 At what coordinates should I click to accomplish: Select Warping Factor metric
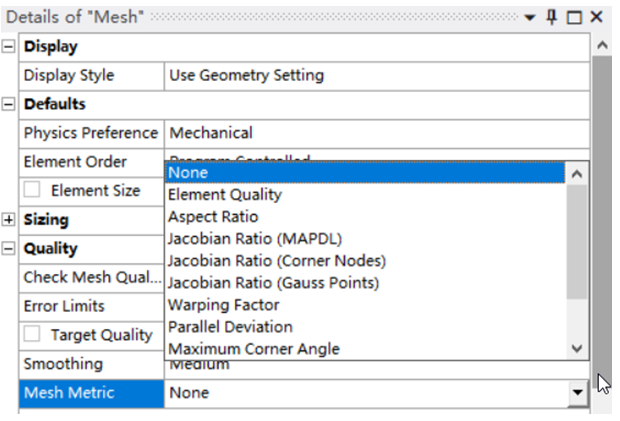(224, 305)
